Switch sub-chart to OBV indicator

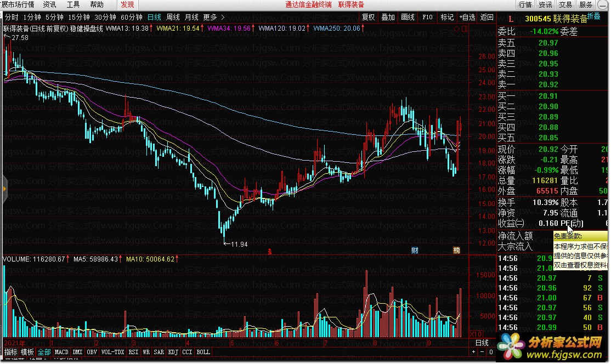pos(92,352)
